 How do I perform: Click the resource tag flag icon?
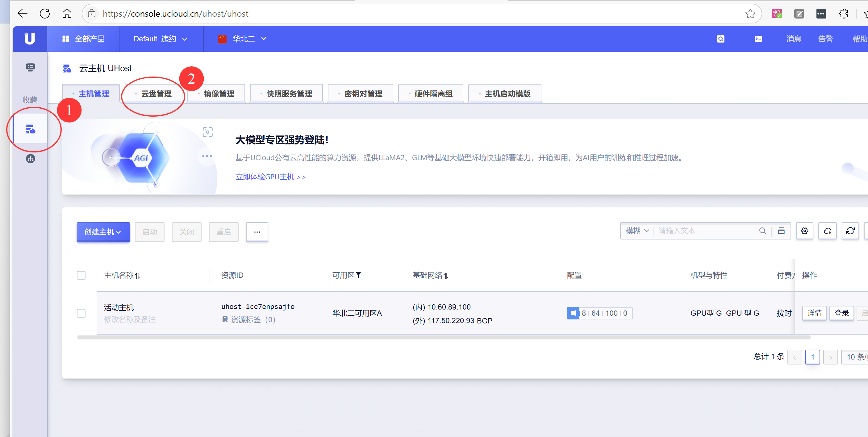[x=225, y=319]
